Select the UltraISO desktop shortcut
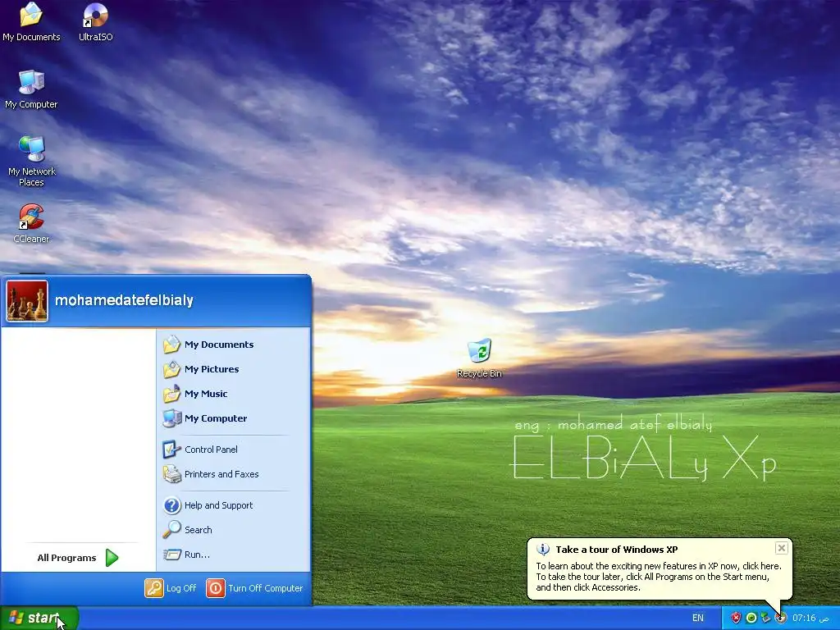Viewport: 840px width, 630px height. [x=95, y=21]
